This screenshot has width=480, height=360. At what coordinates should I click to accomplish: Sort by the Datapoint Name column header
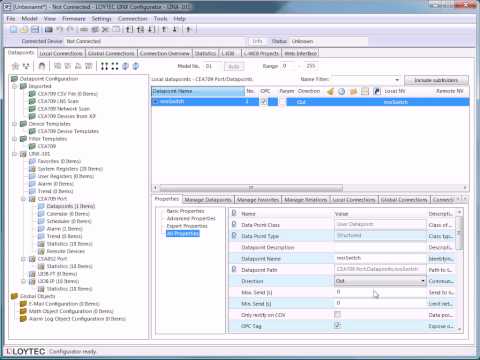click(198, 91)
